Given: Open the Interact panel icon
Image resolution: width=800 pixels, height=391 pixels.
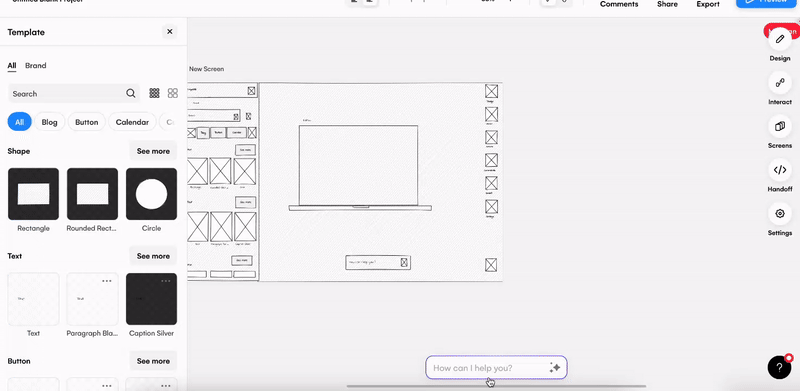Looking at the screenshot, I should tap(780, 83).
